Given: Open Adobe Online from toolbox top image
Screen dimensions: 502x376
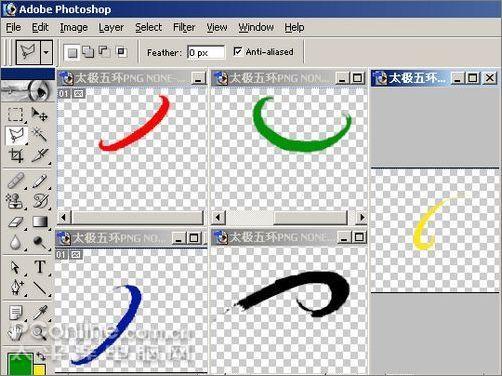Looking at the screenshot, I should click(x=28, y=91).
